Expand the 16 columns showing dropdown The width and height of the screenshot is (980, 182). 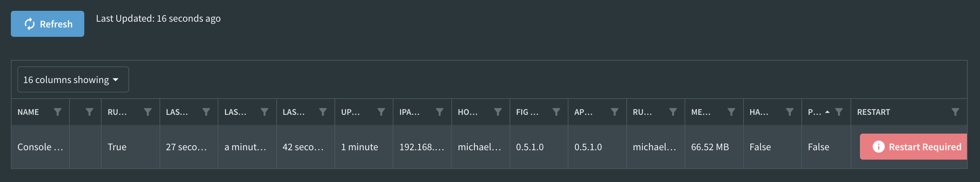[x=73, y=79]
